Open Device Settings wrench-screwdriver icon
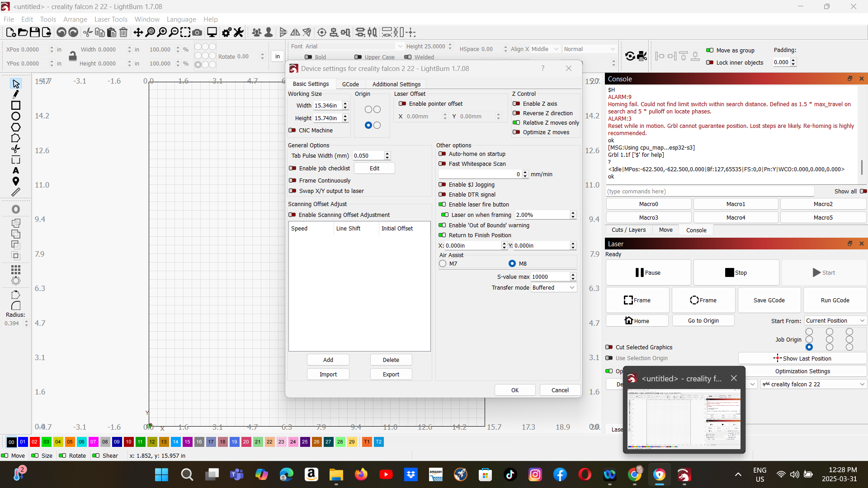The height and width of the screenshot is (488, 868). click(x=239, y=32)
